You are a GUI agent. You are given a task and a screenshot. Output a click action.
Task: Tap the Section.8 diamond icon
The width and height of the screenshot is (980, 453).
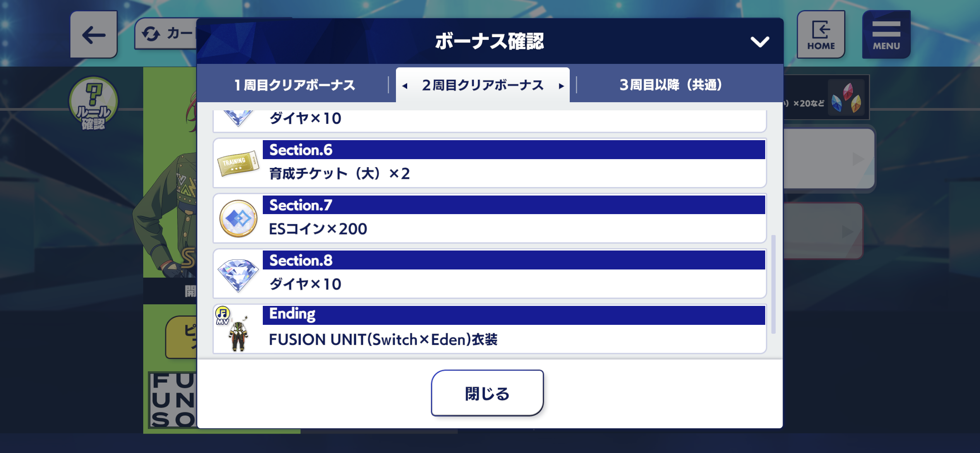coord(238,275)
